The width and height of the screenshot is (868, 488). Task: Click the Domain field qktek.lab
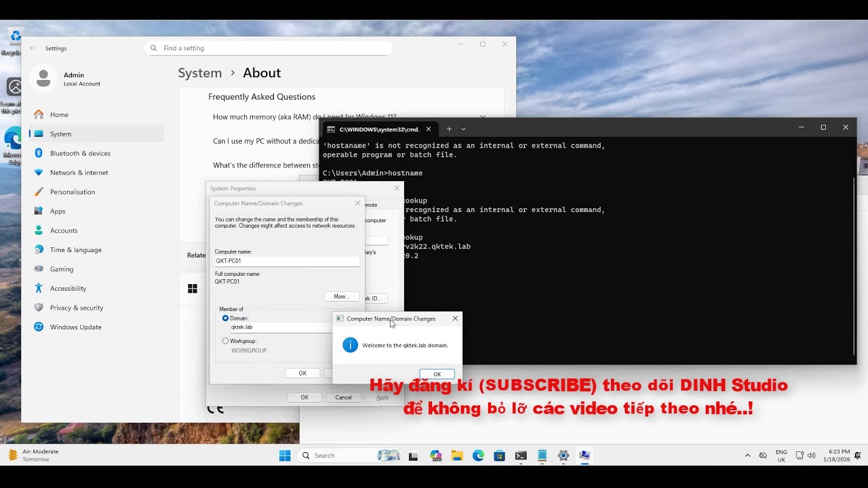[281, 327]
